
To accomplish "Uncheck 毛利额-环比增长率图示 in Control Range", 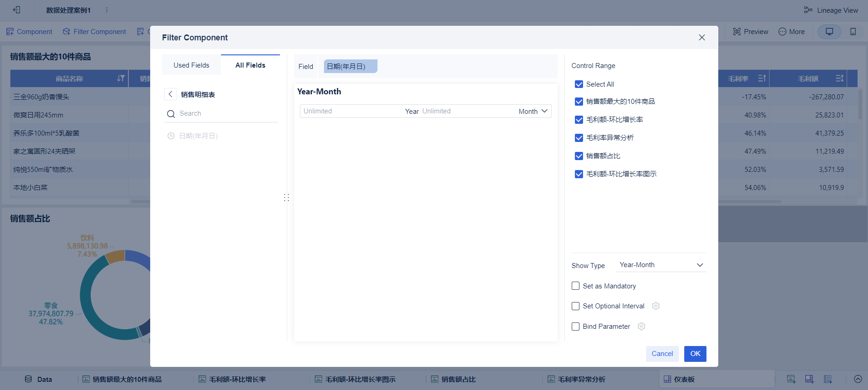I will [x=579, y=174].
